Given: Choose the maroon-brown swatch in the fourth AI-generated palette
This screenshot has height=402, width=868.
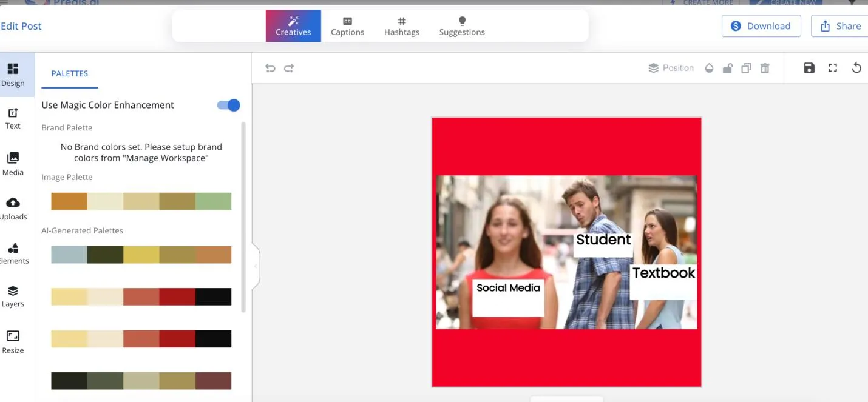Looking at the screenshot, I should point(214,381).
